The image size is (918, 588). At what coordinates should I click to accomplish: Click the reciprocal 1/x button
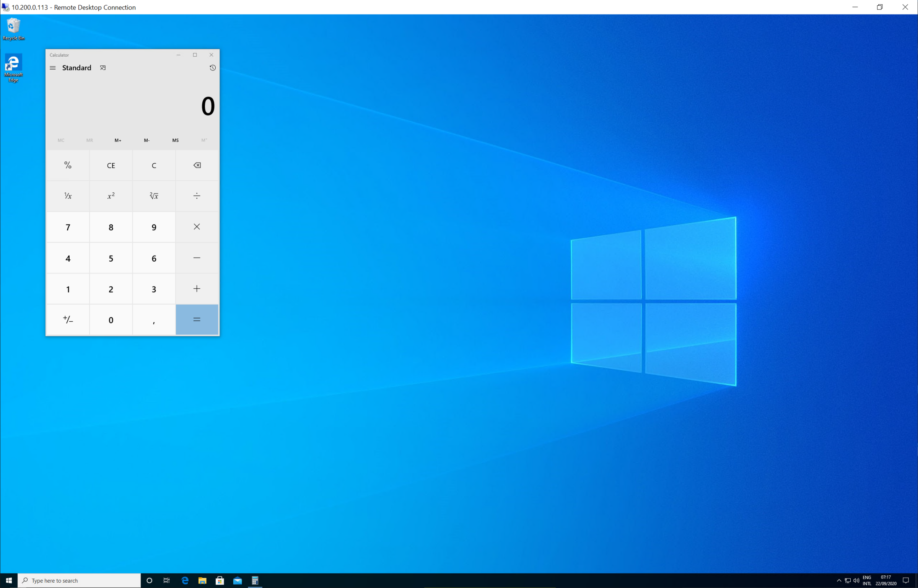(x=68, y=196)
